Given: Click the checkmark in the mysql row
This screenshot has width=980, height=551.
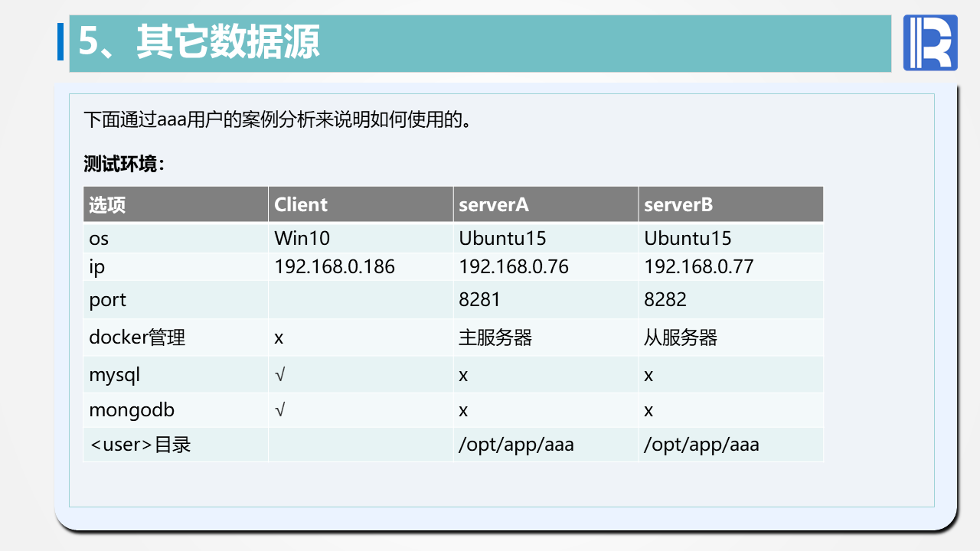Looking at the screenshot, I should click(x=280, y=375).
